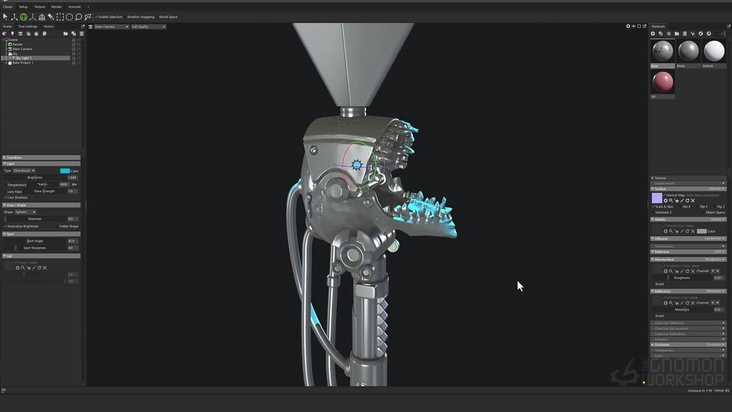Select the white Default material thumbnail
The height and width of the screenshot is (412, 732).
click(x=714, y=51)
